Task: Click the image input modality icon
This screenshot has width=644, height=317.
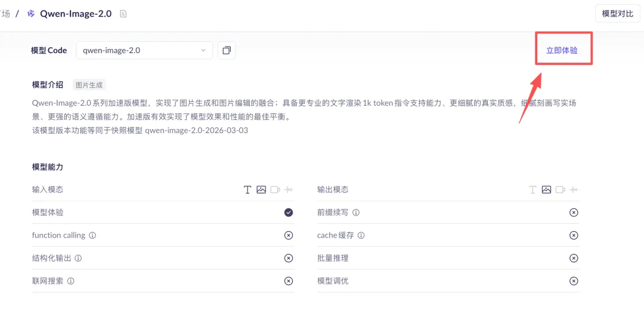Action: (x=261, y=189)
